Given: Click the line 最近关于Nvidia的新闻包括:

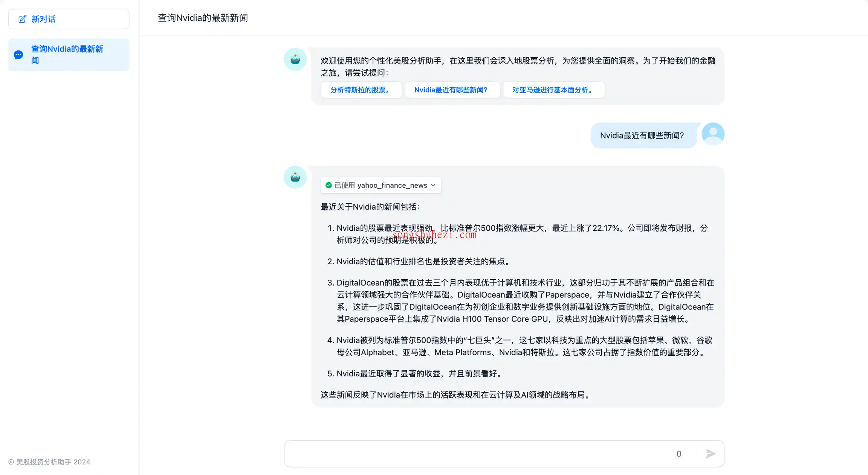Looking at the screenshot, I should 370,207.
